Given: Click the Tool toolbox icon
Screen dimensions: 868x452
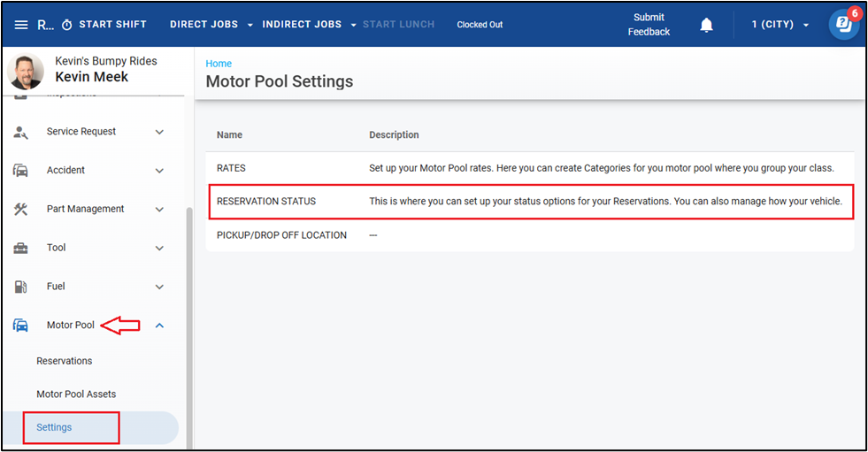Looking at the screenshot, I should point(20,248).
